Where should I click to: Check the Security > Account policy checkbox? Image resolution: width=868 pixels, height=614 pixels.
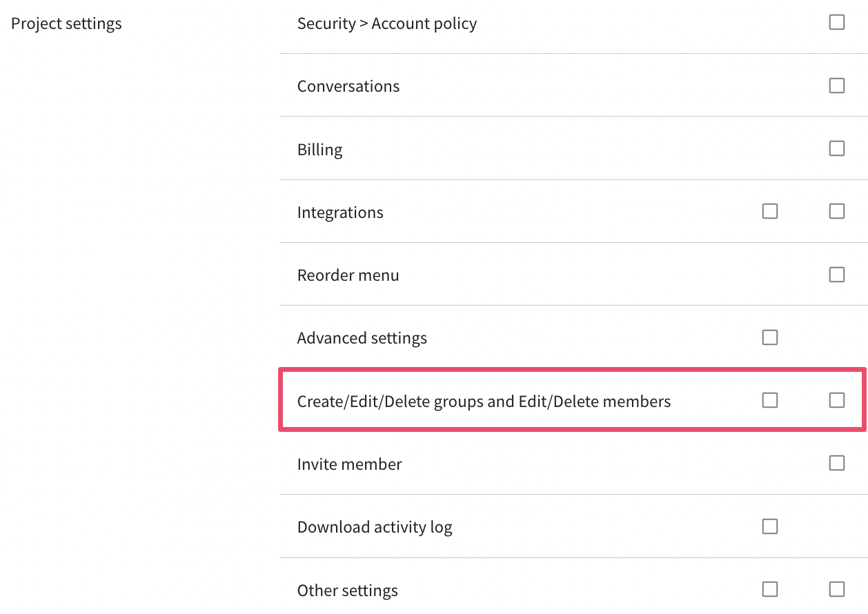pyautogui.click(x=836, y=23)
